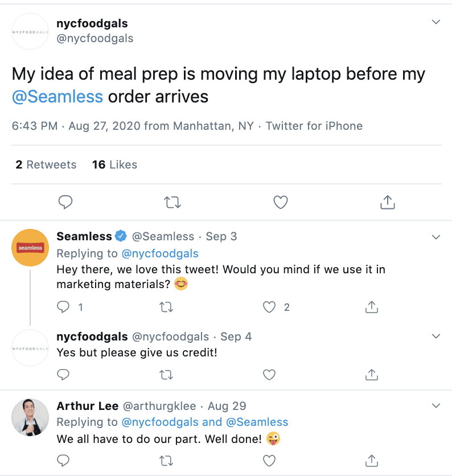Image resolution: width=452 pixels, height=476 pixels.
Task: Reply to the 'give us credit' tweet
Action: click(64, 374)
